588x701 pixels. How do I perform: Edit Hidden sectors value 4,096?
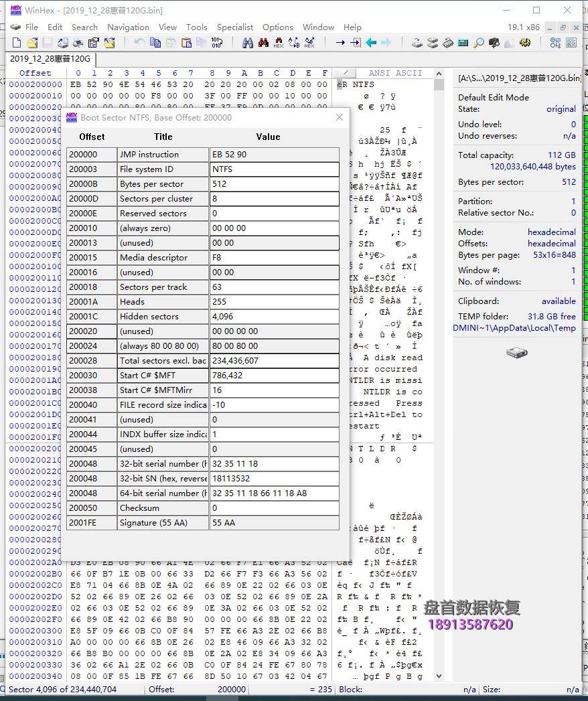(x=274, y=316)
